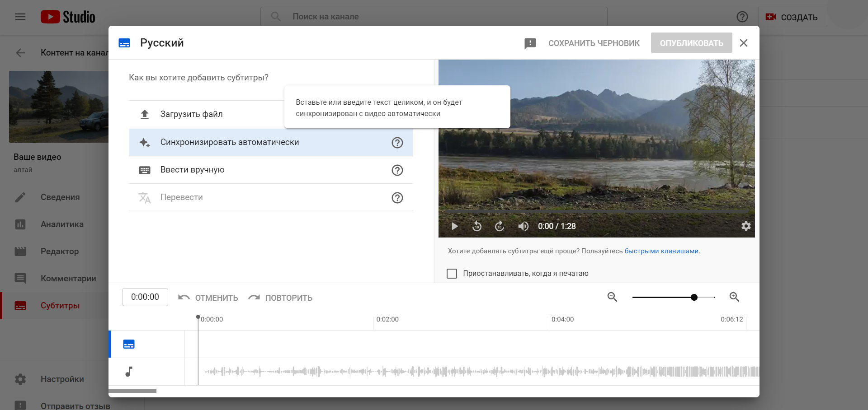868x410 pixels.
Task: Click the timeline playhead marker at 0:00:00
Action: [x=198, y=317]
